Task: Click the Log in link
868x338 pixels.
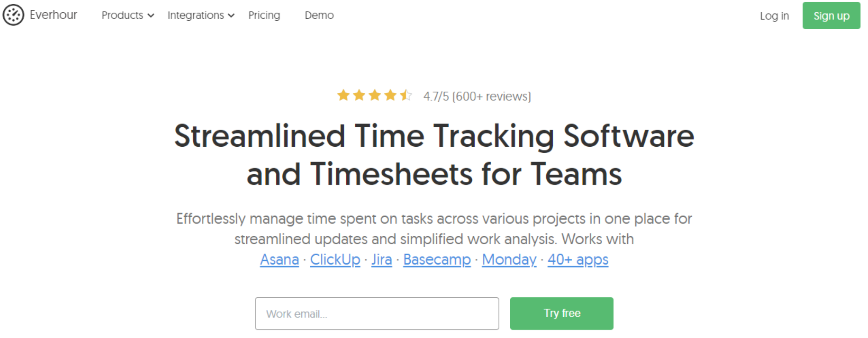Action: (x=774, y=16)
